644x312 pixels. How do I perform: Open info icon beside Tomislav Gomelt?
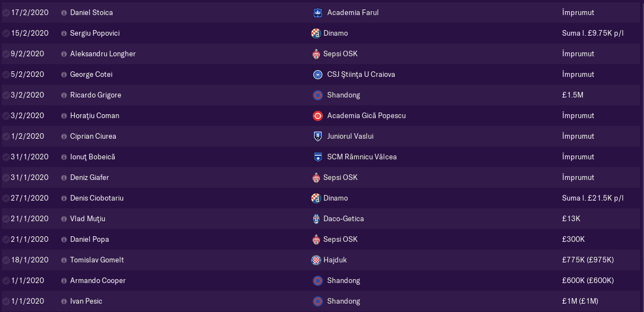(x=63, y=260)
